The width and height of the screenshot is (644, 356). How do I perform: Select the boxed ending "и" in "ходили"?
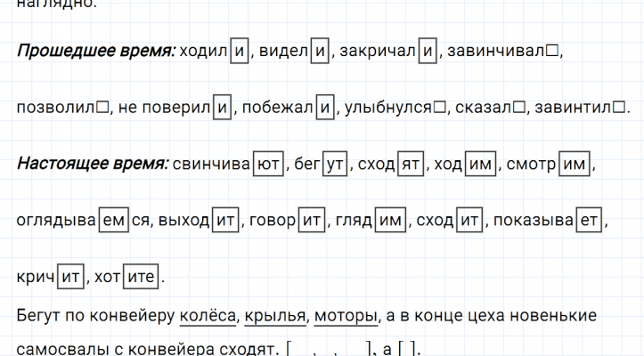(238, 52)
